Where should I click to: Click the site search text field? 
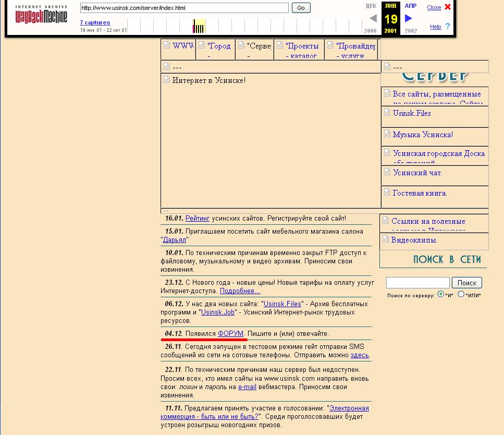click(417, 283)
